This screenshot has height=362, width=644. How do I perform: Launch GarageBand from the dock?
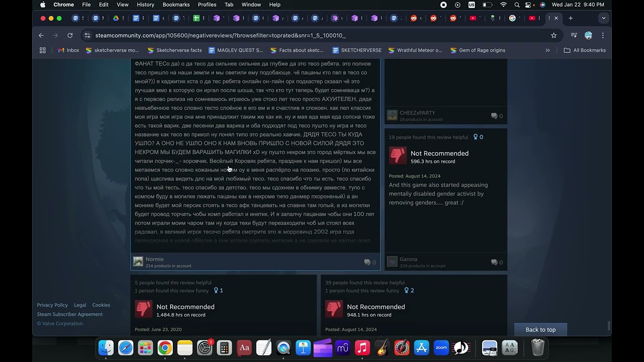point(382,348)
